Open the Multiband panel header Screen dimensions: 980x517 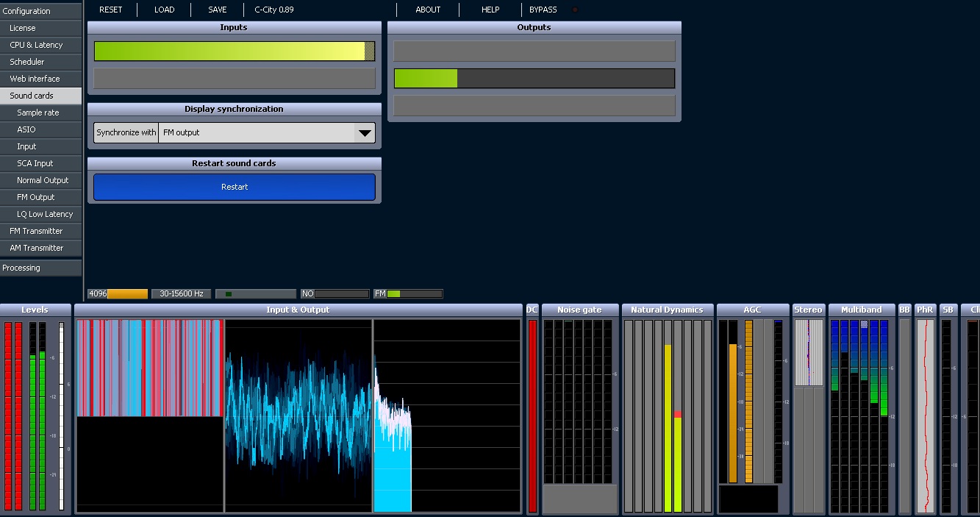tap(861, 310)
